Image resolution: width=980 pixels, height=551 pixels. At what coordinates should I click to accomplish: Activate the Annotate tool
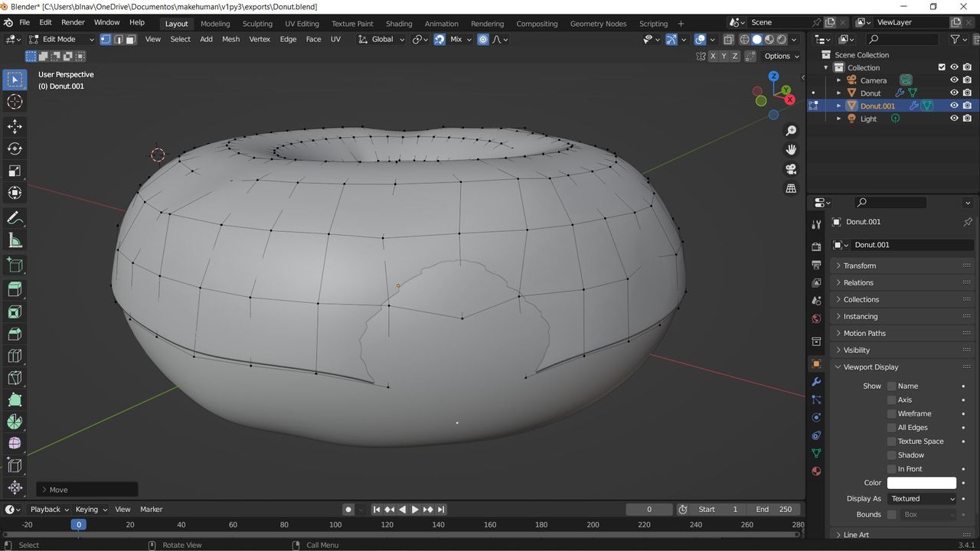[15, 218]
